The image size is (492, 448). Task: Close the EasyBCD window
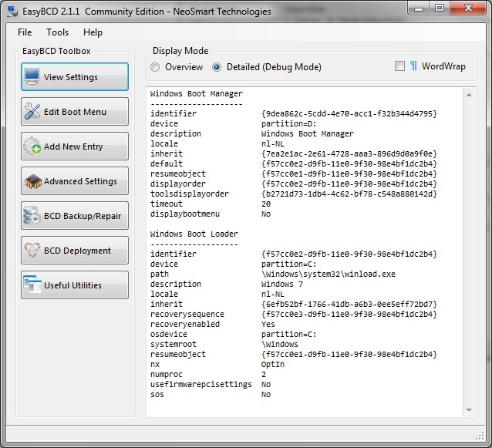pyautogui.click(x=468, y=8)
